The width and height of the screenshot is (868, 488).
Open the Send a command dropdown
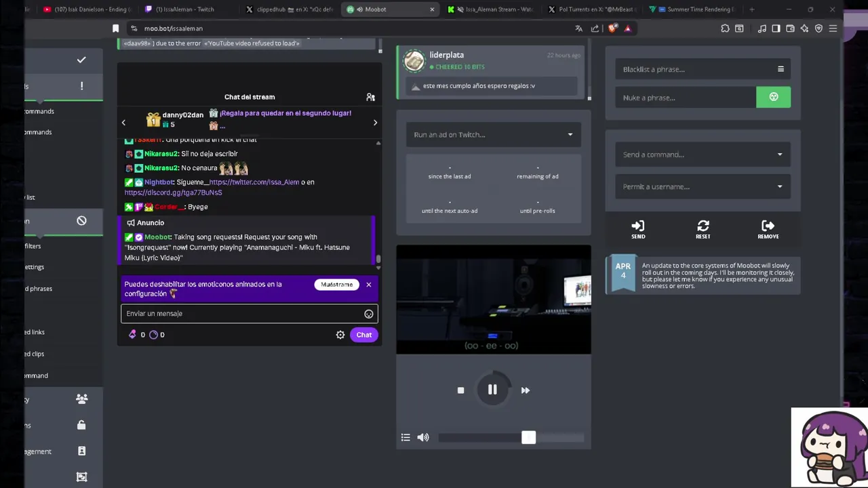pos(703,155)
